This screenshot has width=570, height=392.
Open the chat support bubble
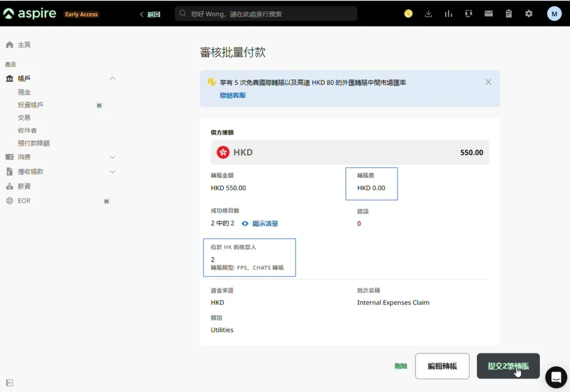(556, 377)
